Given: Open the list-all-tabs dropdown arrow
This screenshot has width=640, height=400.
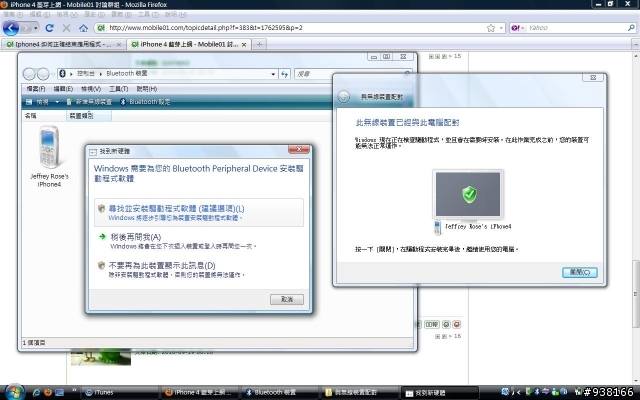Looking at the screenshot, I should [x=636, y=44].
